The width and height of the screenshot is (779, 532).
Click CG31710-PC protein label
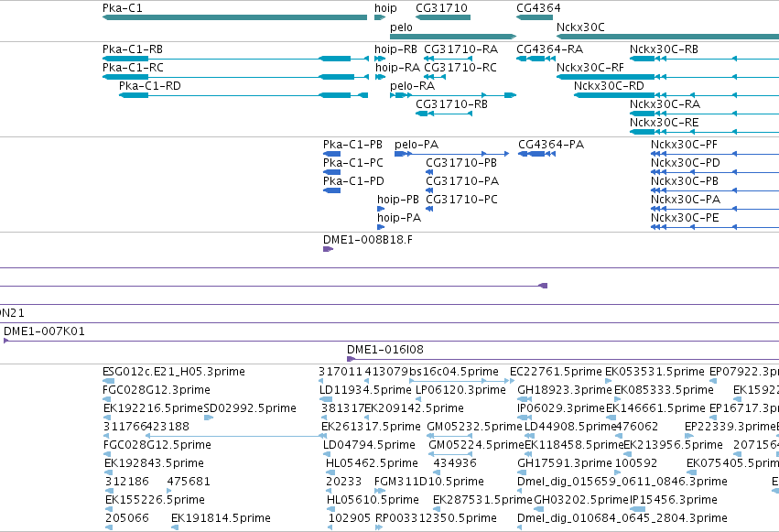pos(462,200)
